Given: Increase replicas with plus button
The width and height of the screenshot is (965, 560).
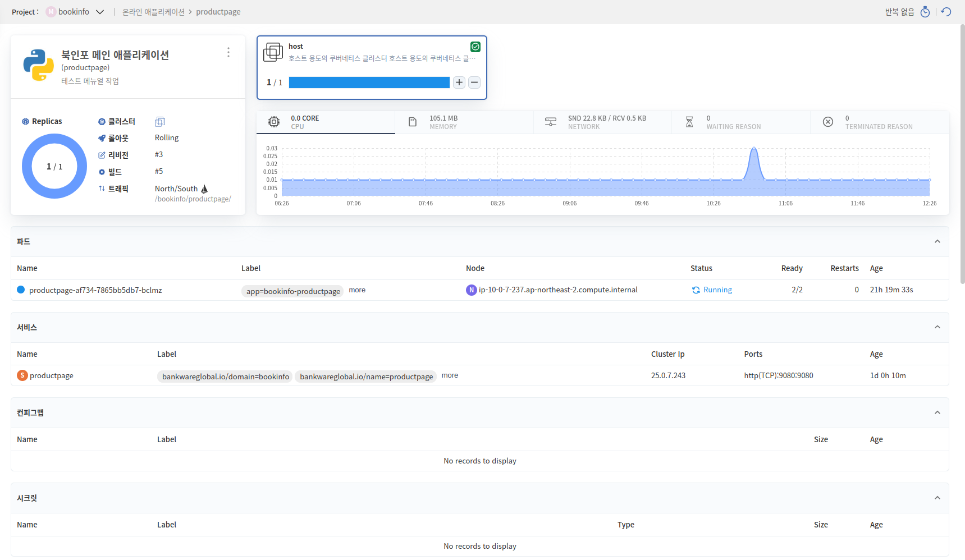Looking at the screenshot, I should (459, 82).
